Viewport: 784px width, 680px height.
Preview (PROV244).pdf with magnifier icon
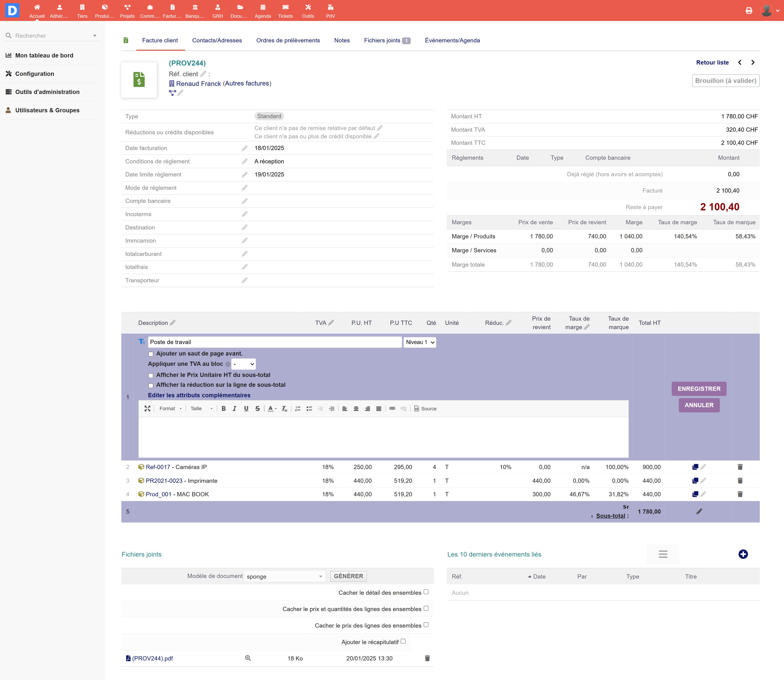(248, 658)
